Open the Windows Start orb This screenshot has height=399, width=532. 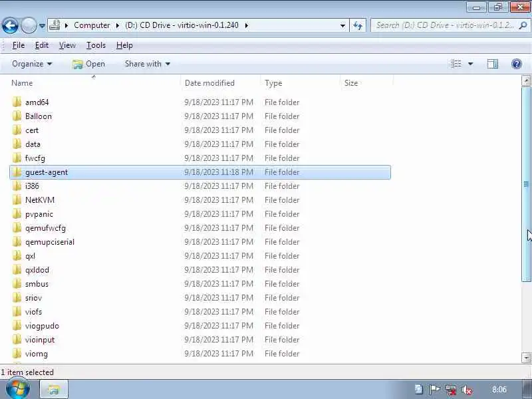(x=18, y=389)
